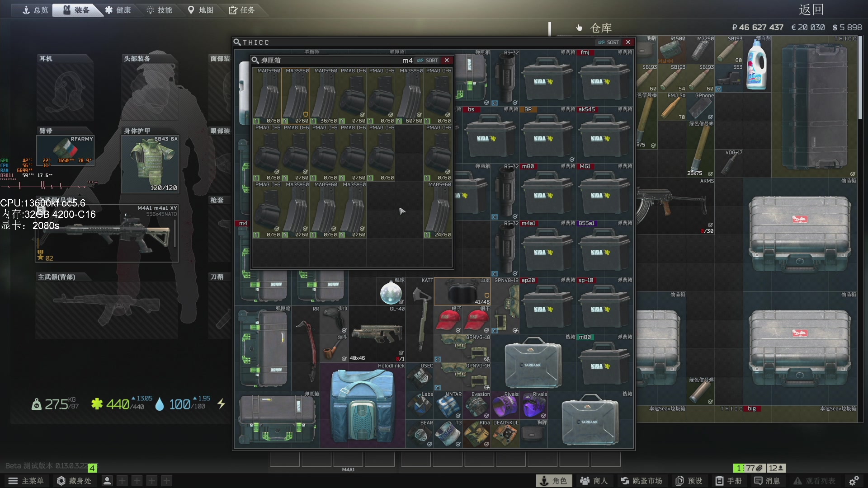Open the 手册 handbook
This screenshot has height=488, width=868.
pyautogui.click(x=728, y=481)
